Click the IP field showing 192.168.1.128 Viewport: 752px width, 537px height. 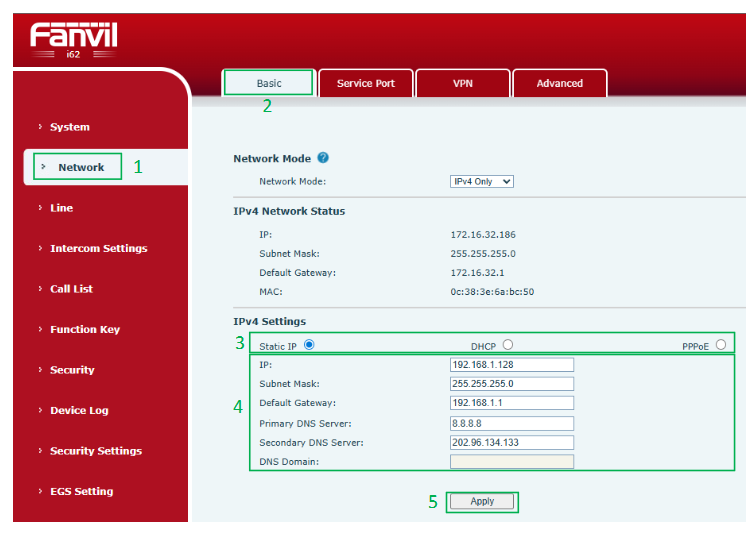[x=512, y=365]
